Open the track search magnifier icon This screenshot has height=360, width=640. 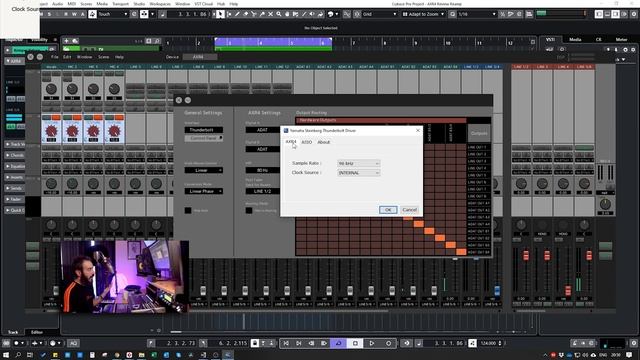click(157, 41)
